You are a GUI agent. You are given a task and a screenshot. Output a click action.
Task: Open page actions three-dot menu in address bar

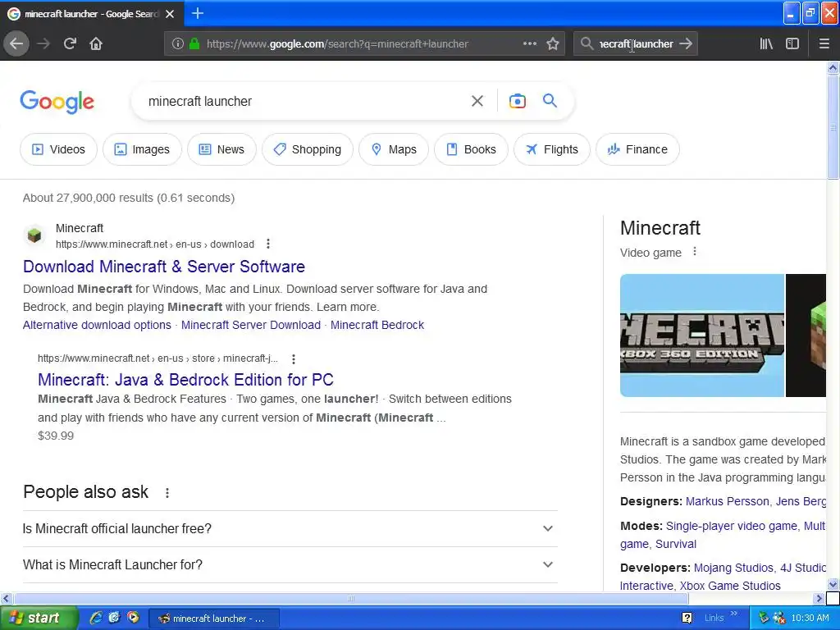coord(529,43)
